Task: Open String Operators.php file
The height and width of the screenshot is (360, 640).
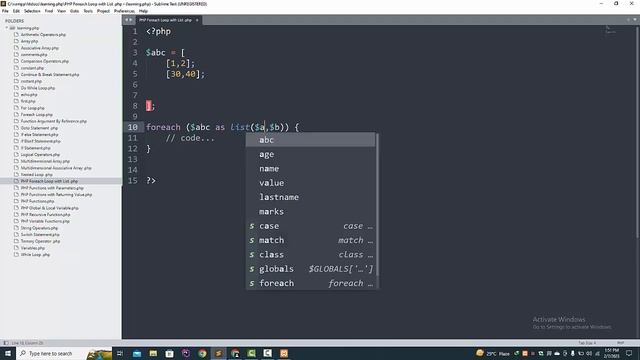Action: click(39, 228)
